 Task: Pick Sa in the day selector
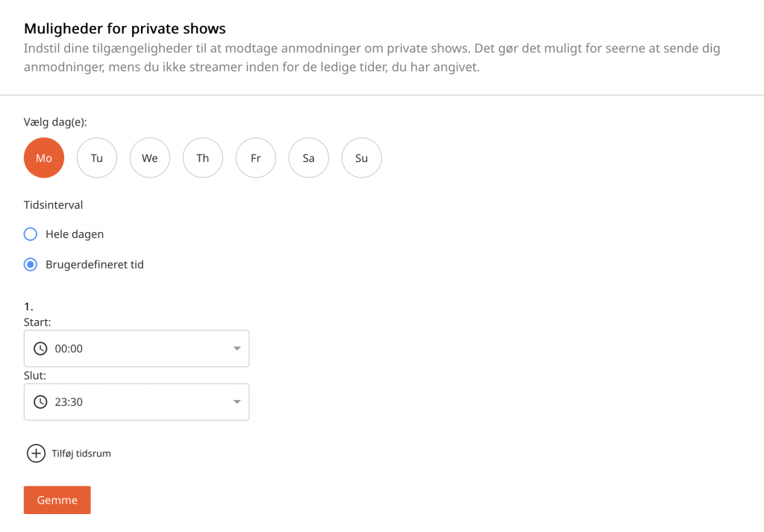[309, 158]
